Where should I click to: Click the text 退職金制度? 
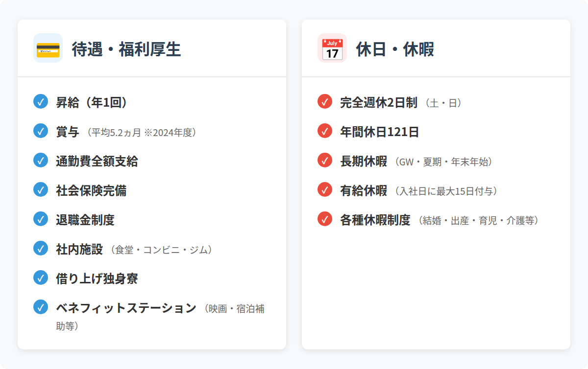pos(85,220)
